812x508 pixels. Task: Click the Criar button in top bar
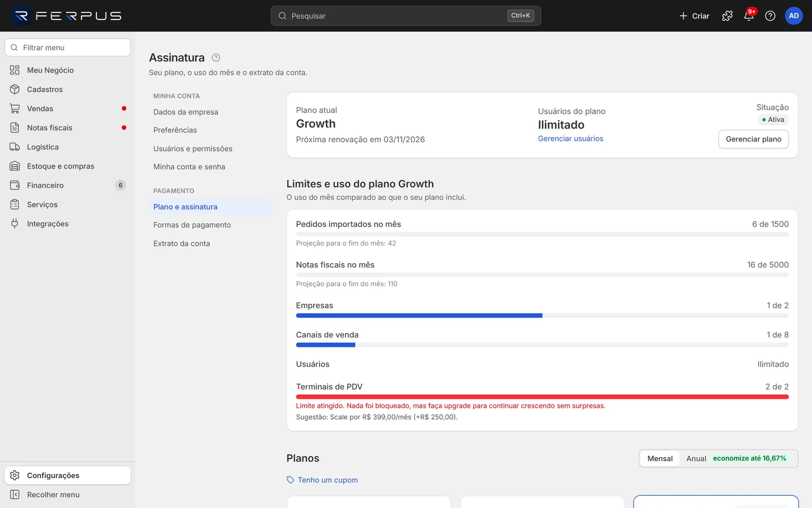[694, 16]
